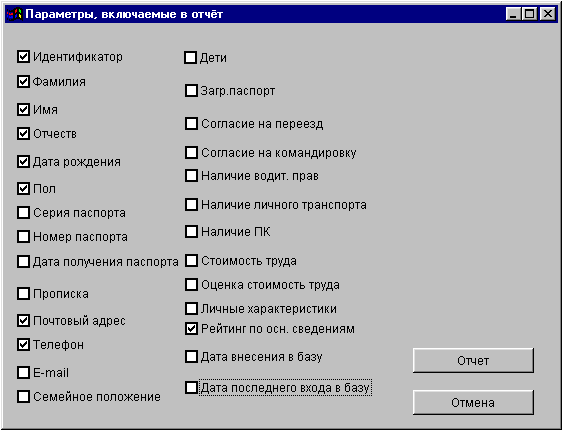Check Согласие на командировку
The height and width of the screenshot is (433, 566).
click(191, 153)
